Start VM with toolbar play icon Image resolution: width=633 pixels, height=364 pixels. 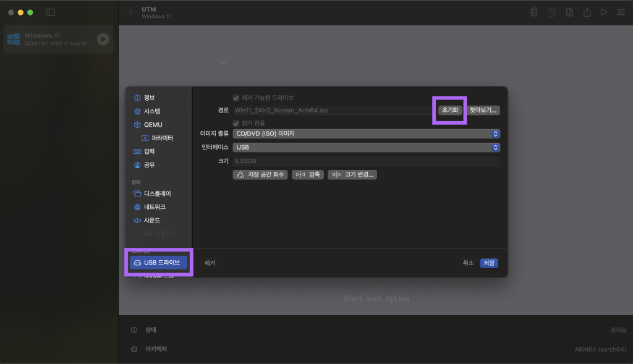(x=604, y=12)
